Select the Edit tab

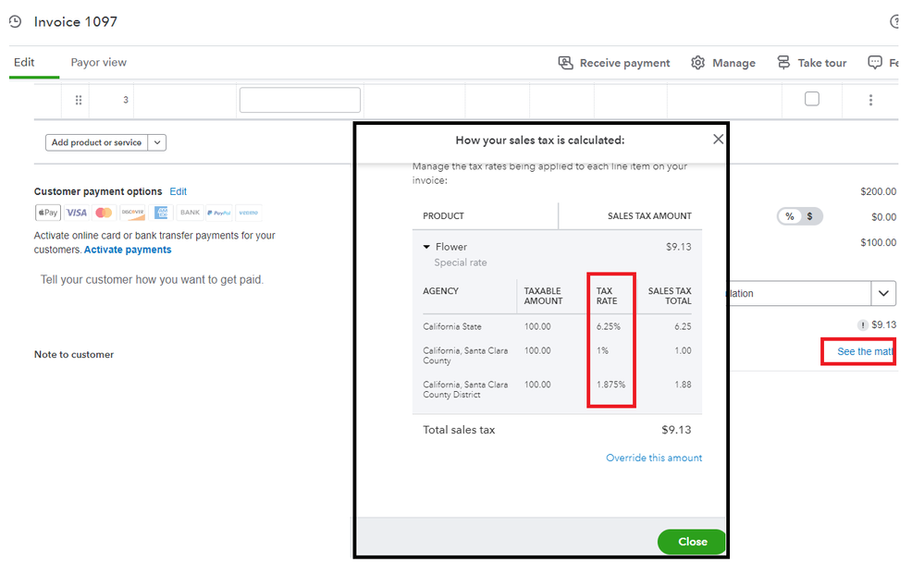point(24,63)
